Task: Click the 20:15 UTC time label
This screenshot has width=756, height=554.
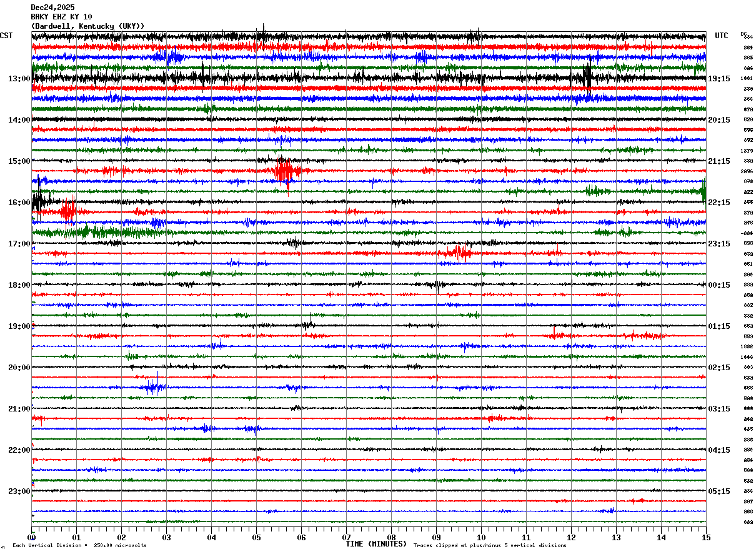Action: point(719,120)
